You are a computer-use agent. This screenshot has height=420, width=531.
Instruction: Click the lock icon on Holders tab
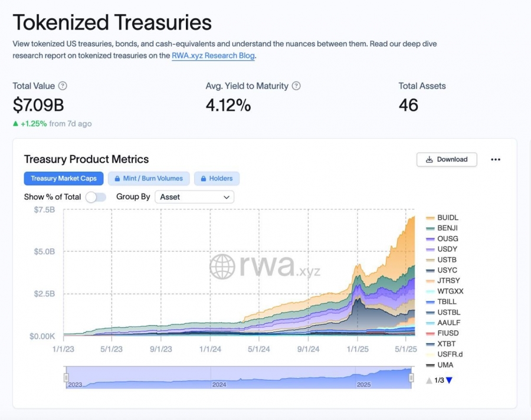[204, 179]
